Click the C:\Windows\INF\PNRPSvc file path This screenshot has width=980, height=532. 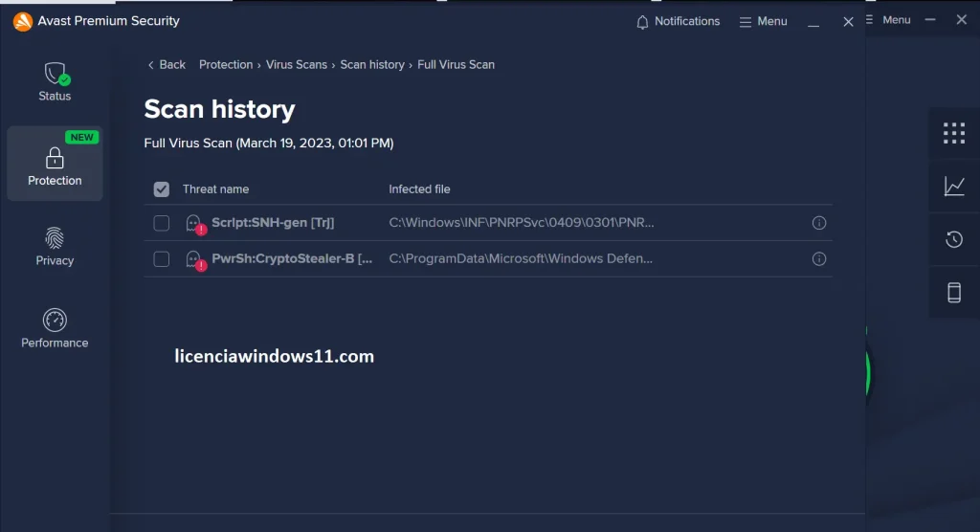pos(522,223)
